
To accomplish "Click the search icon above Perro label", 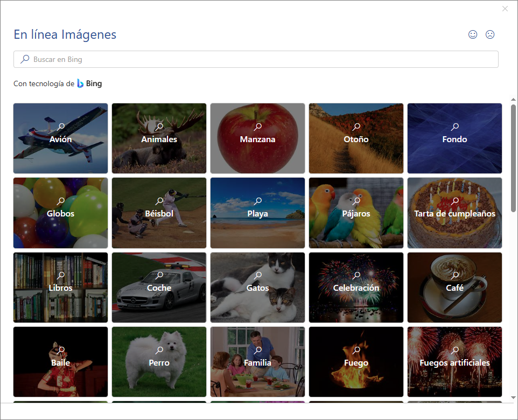I will (x=159, y=349).
